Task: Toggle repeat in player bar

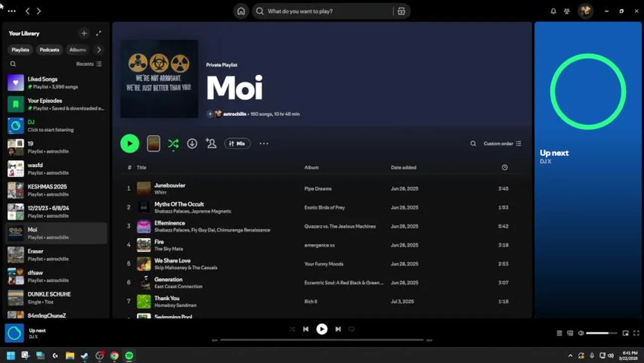Action: point(352,329)
